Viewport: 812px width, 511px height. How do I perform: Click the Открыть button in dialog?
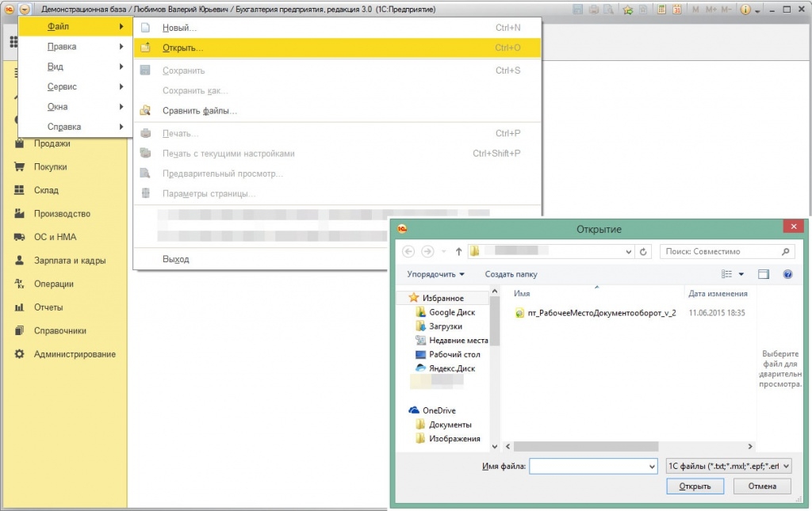pyautogui.click(x=695, y=486)
